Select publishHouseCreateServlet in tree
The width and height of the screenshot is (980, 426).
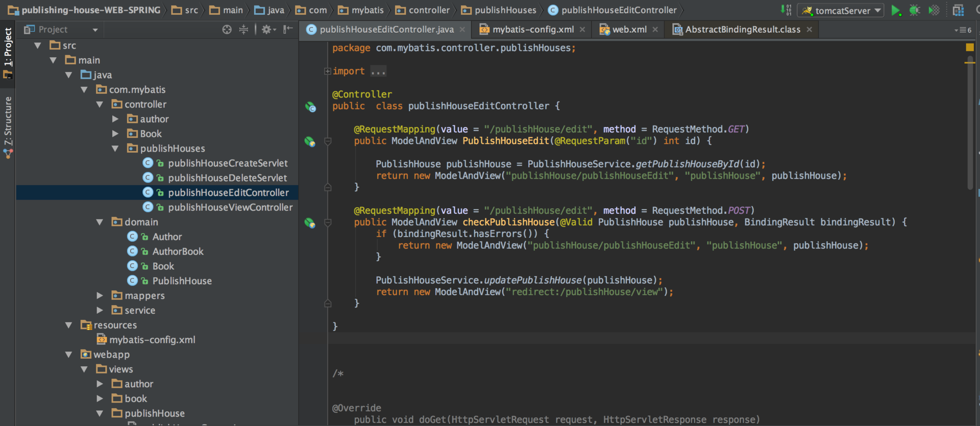(x=228, y=163)
